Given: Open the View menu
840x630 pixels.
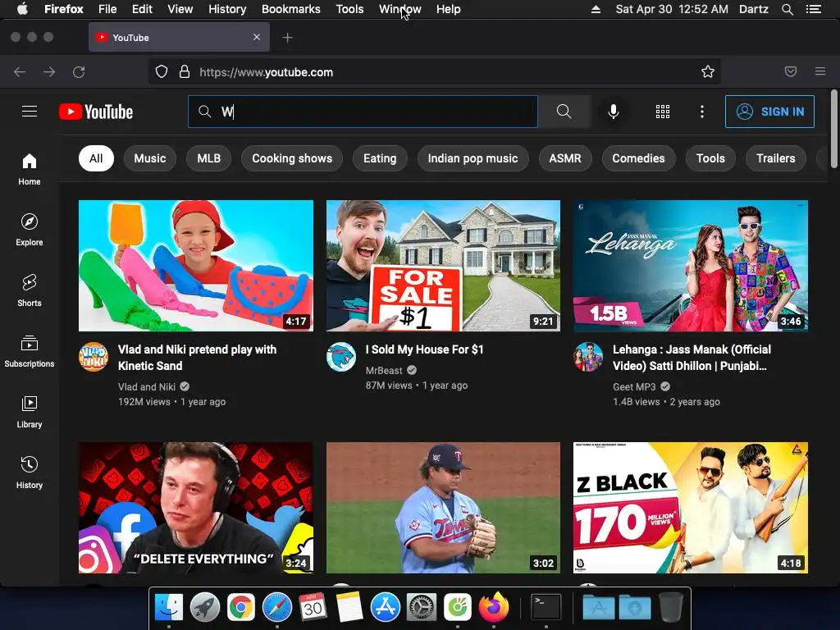Looking at the screenshot, I should tap(180, 9).
